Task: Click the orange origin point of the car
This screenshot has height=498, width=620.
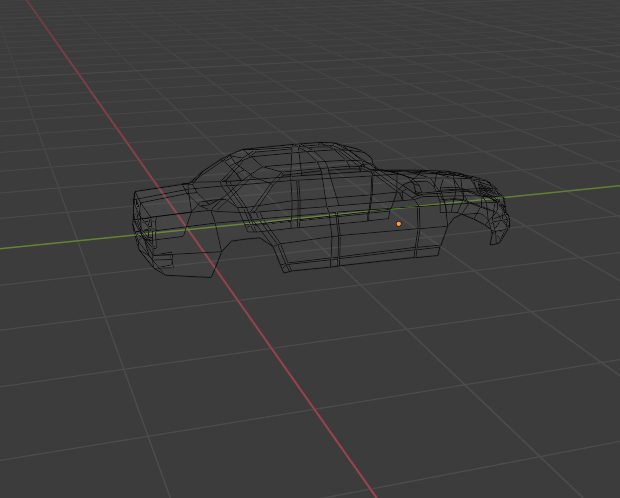Action: click(x=399, y=224)
